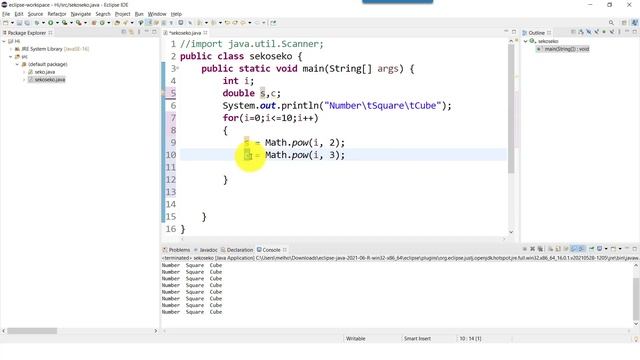Click the Debug toolbar icon
This screenshot has height=360, width=640.
(x=37, y=23)
